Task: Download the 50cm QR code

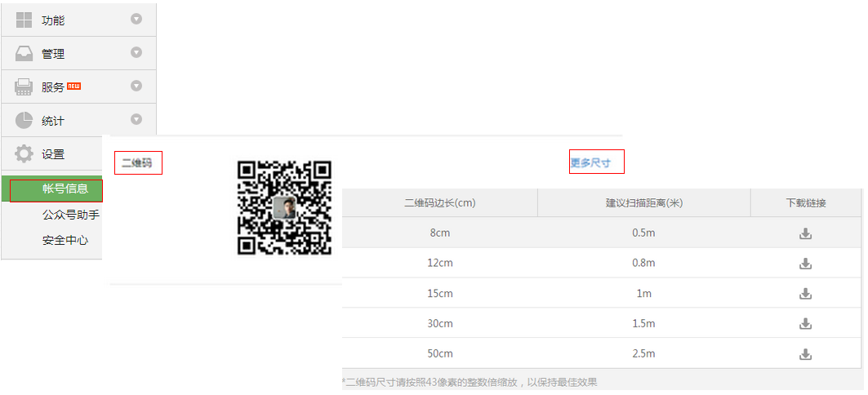Action: tap(805, 354)
